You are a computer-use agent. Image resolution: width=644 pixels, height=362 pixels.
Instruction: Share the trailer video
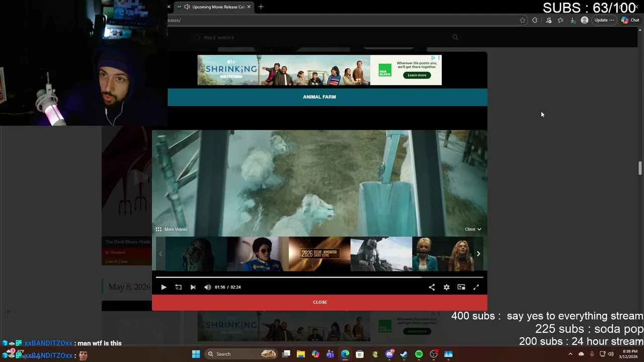tap(432, 287)
